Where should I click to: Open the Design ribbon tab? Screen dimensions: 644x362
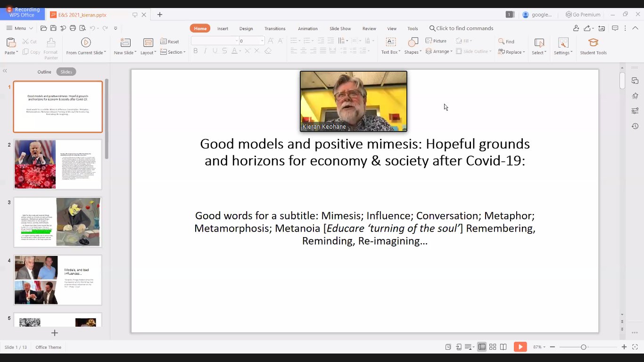pos(246,29)
